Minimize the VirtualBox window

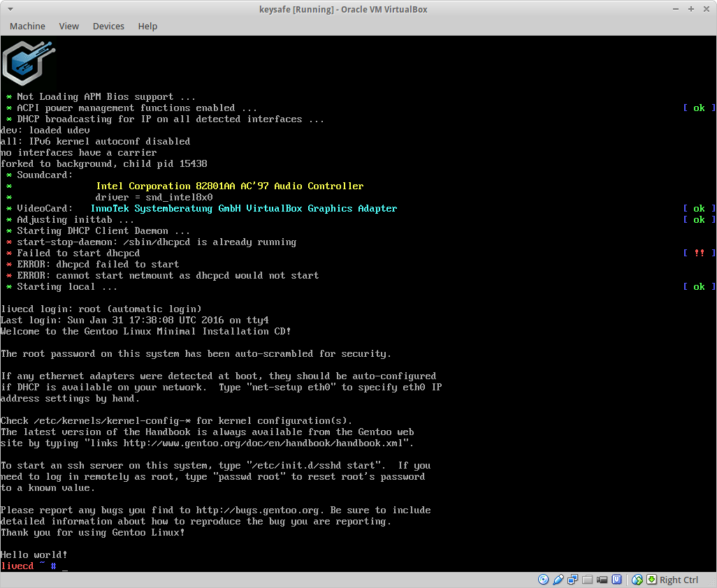[x=675, y=9]
